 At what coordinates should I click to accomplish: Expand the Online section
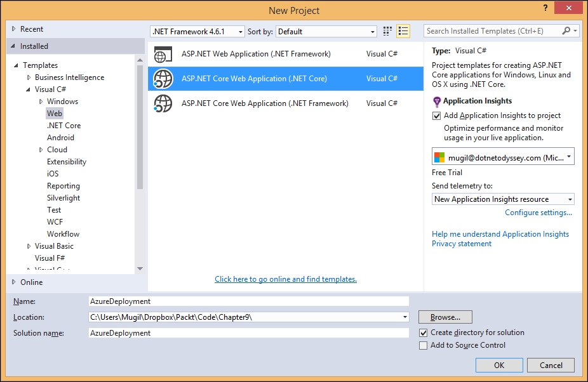coord(14,282)
